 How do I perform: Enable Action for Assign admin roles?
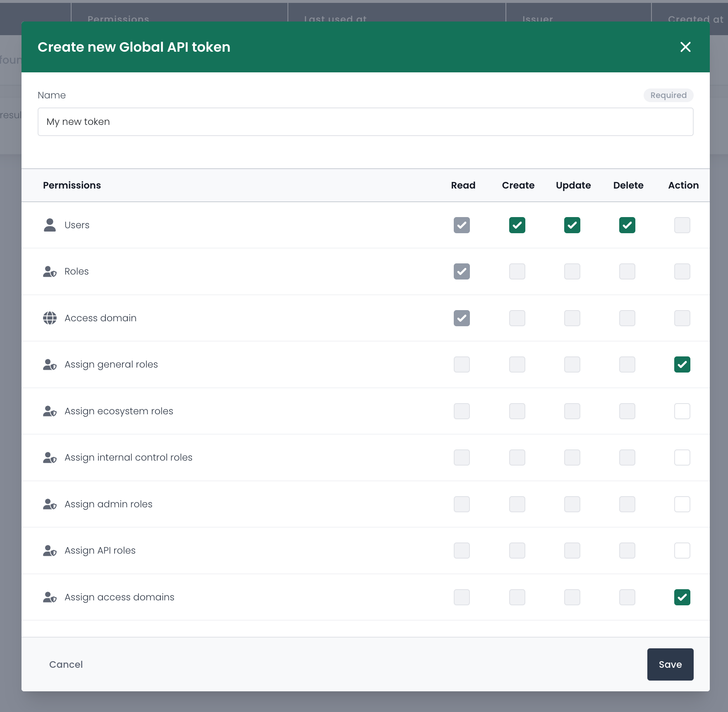682,504
